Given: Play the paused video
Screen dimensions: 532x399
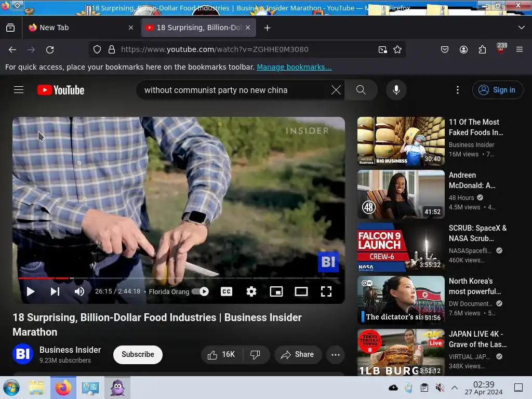Looking at the screenshot, I should click(31, 291).
